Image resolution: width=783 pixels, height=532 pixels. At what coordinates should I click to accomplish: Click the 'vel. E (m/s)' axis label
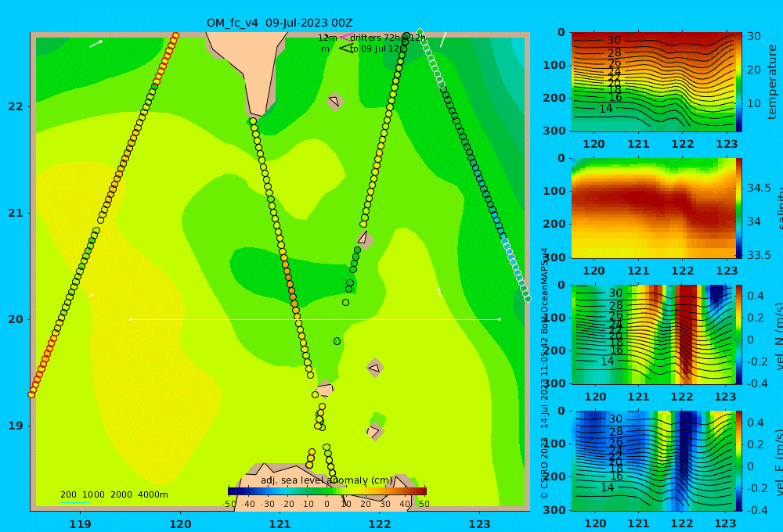pyautogui.click(x=779, y=462)
